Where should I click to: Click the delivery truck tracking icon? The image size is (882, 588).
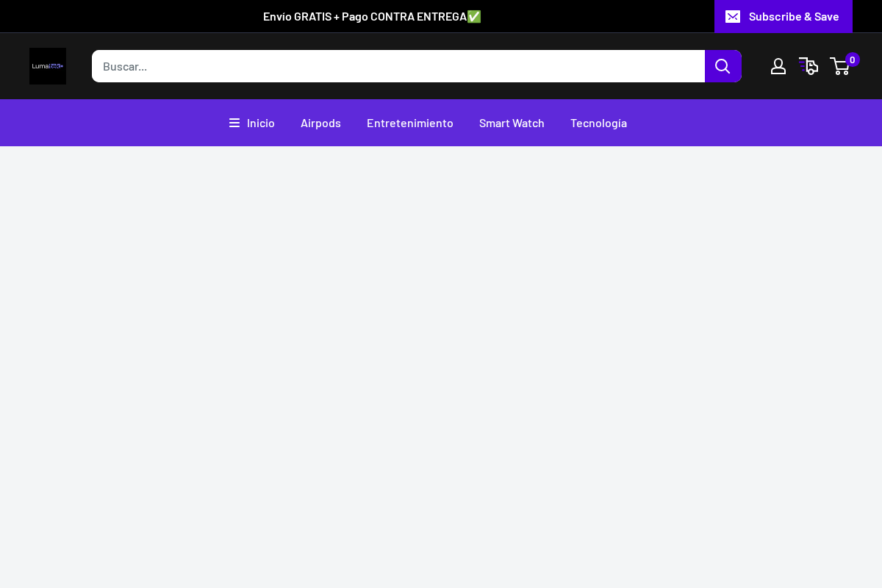[808, 66]
